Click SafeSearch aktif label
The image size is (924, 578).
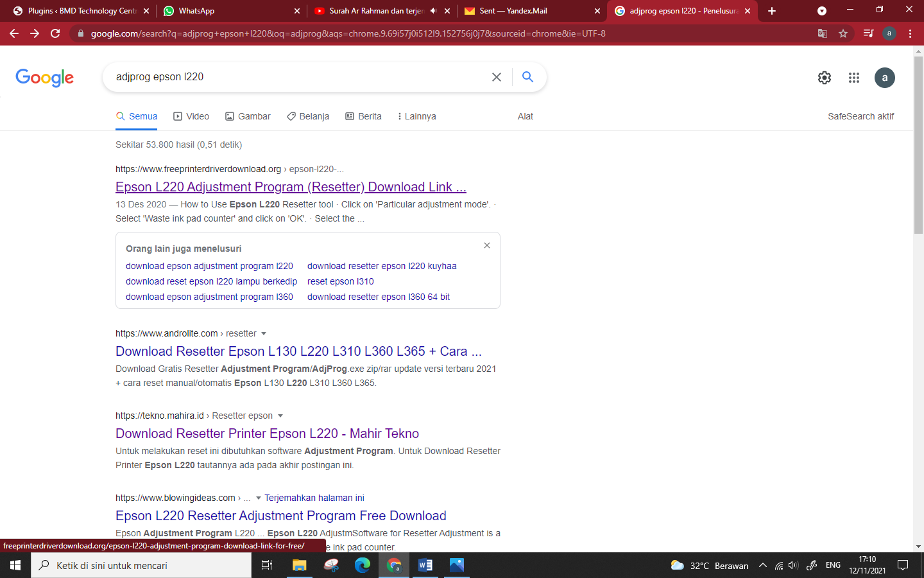860,116
